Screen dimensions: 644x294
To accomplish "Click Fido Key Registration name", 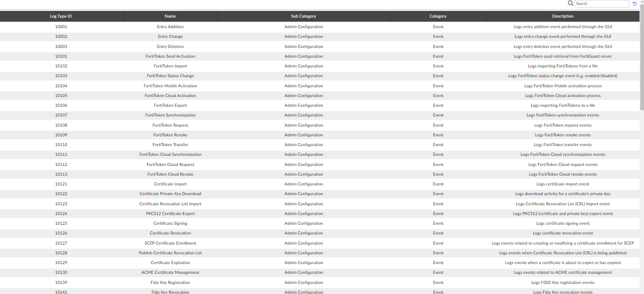I will pos(170,282).
